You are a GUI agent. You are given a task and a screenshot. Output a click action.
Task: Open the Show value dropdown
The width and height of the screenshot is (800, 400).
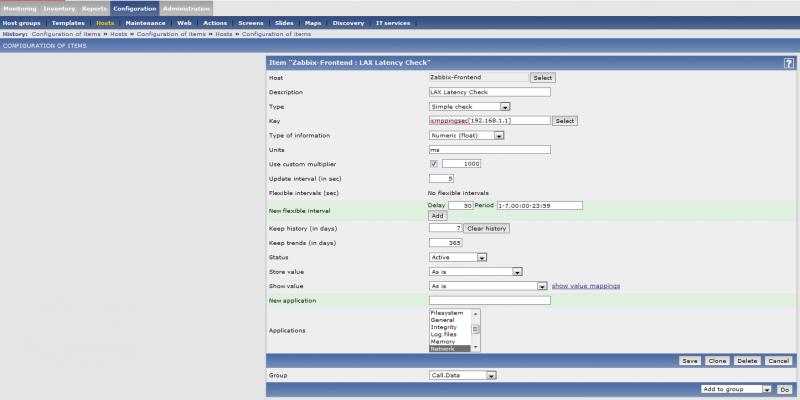pos(487,285)
